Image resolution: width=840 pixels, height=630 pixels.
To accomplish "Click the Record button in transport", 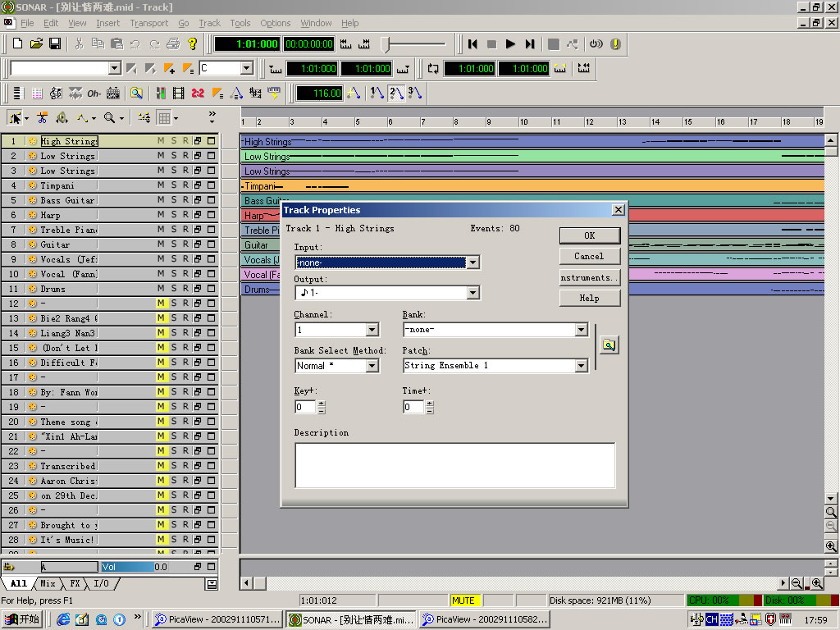I will (554, 44).
